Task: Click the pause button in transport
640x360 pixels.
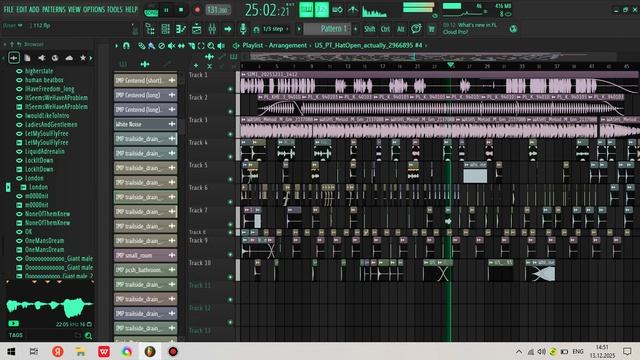Action: 166,10
